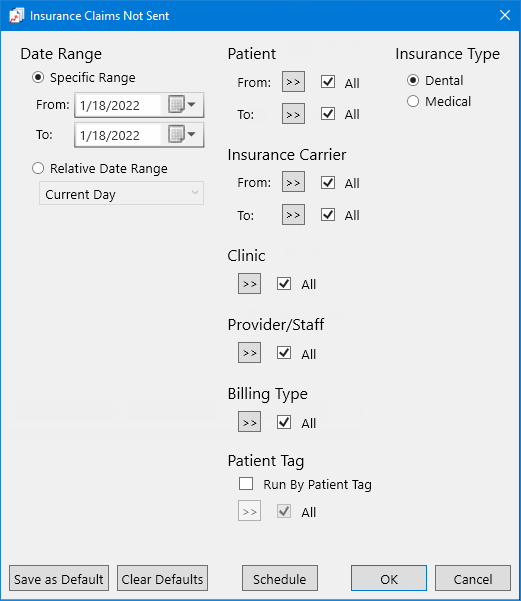This screenshot has width=521, height=601.
Task: Click the From date text field
Action: (x=118, y=105)
